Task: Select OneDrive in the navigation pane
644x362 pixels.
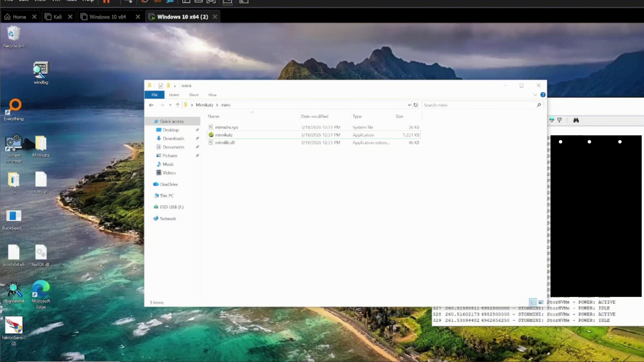Action: pyautogui.click(x=169, y=184)
